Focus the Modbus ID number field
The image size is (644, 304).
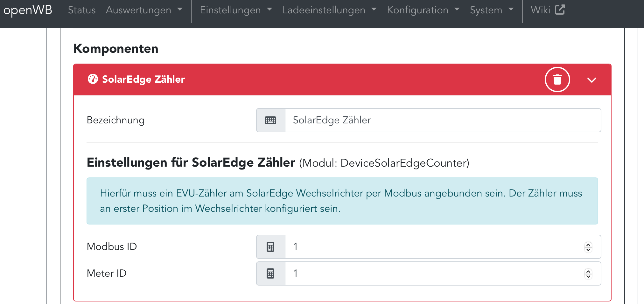tap(443, 247)
